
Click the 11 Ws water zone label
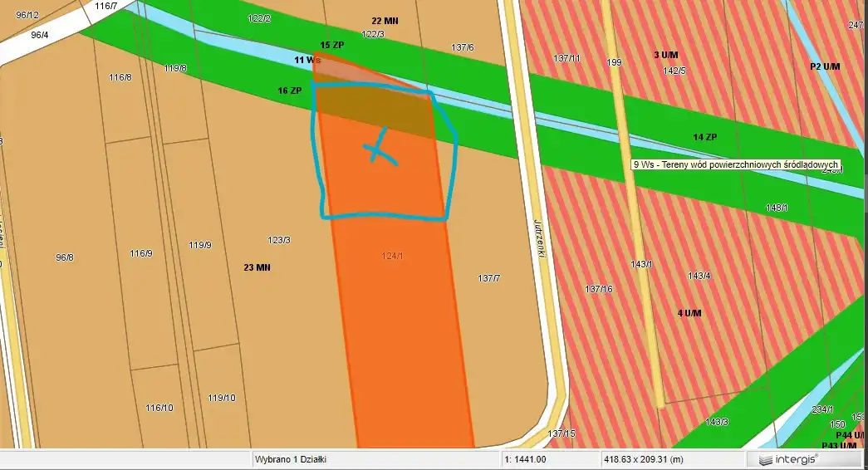(307, 61)
